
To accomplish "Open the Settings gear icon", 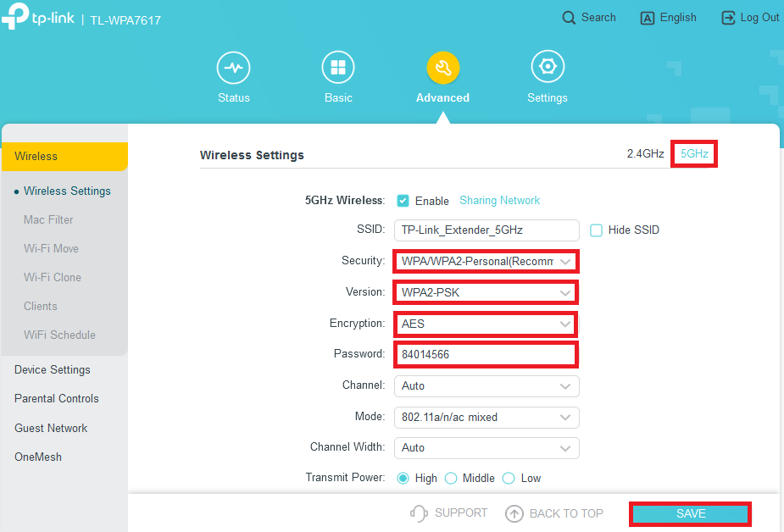I will pyautogui.click(x=548, y=68).
